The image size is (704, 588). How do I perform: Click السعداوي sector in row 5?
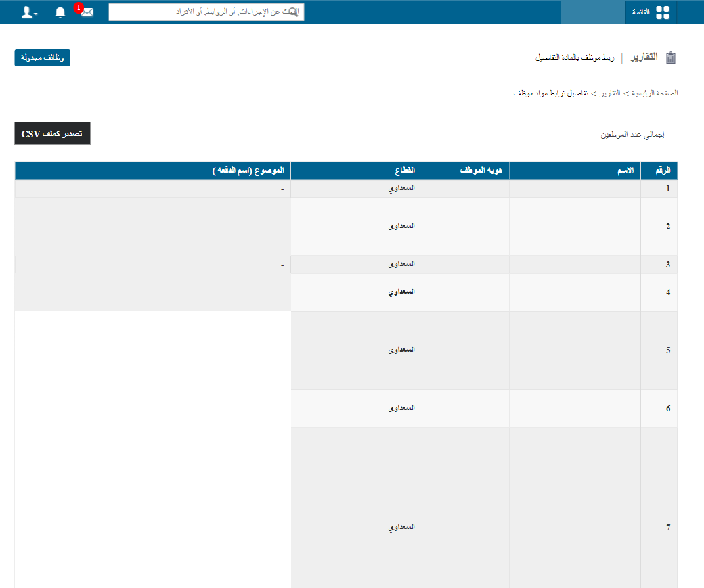401,350
